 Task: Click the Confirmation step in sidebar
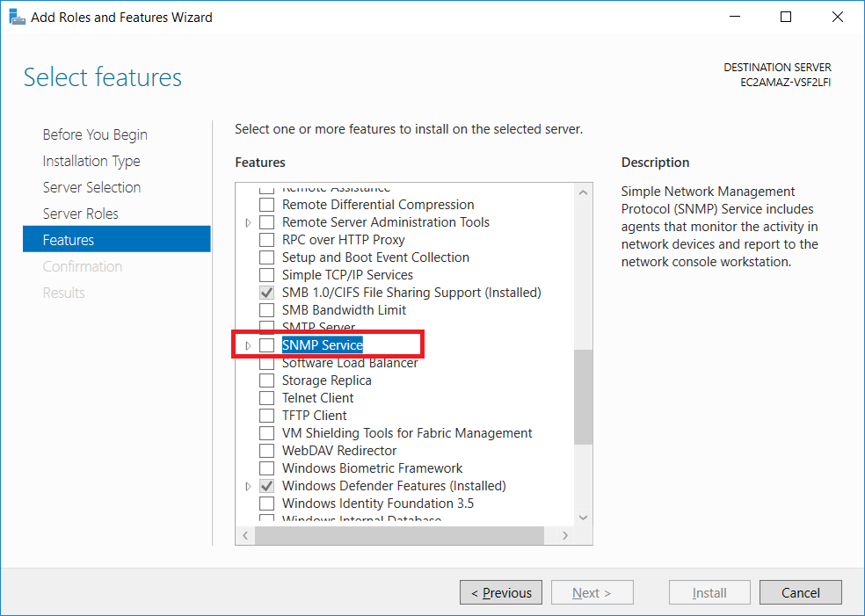click(83, 266)
